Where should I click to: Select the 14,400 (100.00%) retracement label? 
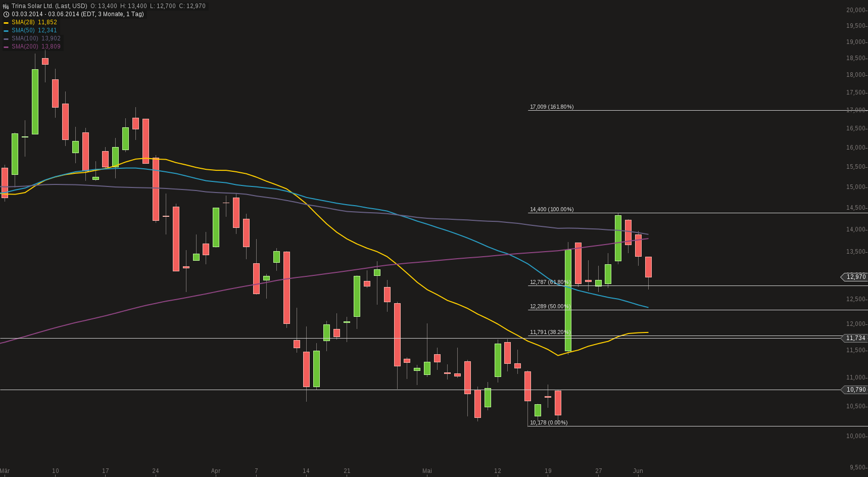coord(552,209)
